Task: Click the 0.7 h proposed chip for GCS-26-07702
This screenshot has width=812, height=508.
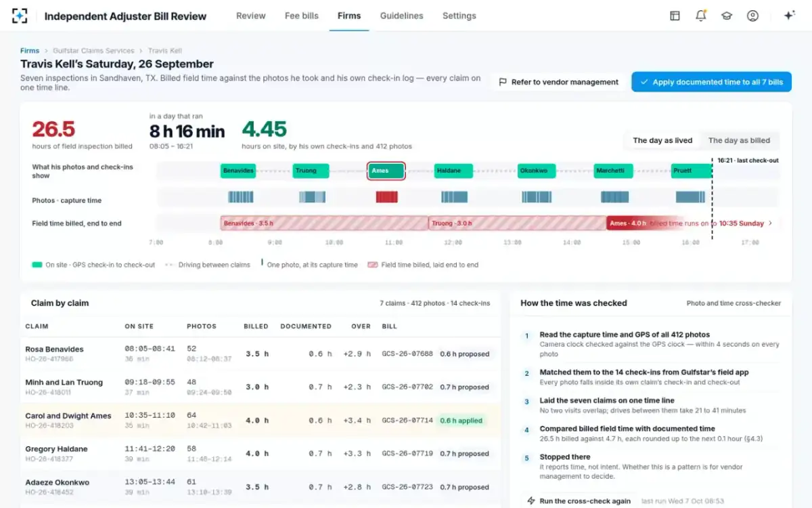Action: pyautogui.click(x=464, y=387)
